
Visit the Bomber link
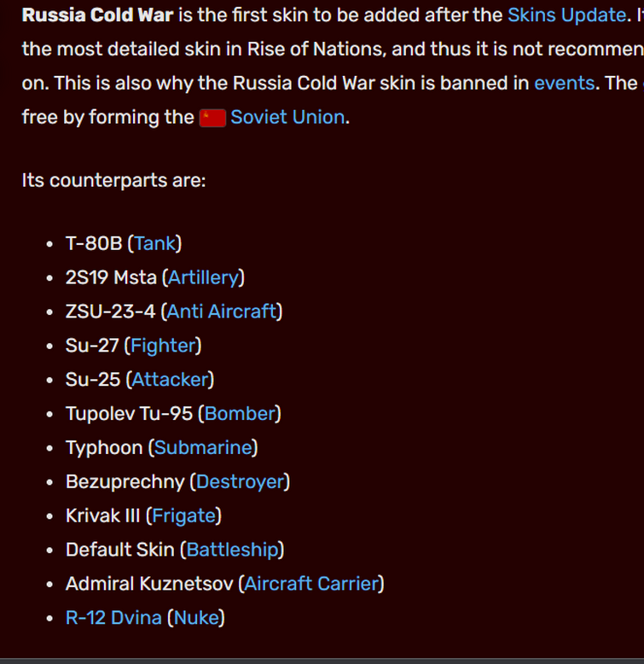coord(240,414)
